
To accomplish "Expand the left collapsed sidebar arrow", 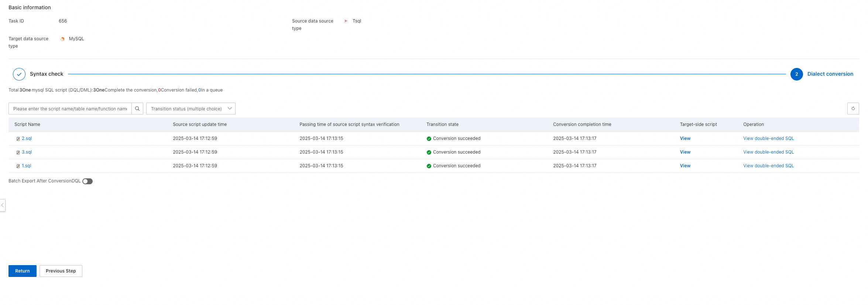I will pyautogui.click(x=3, y=205).
